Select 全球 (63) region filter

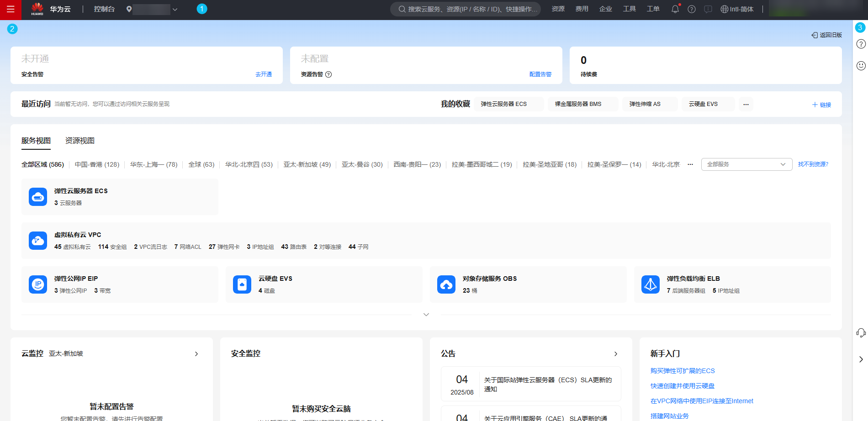tap(201, 164)
